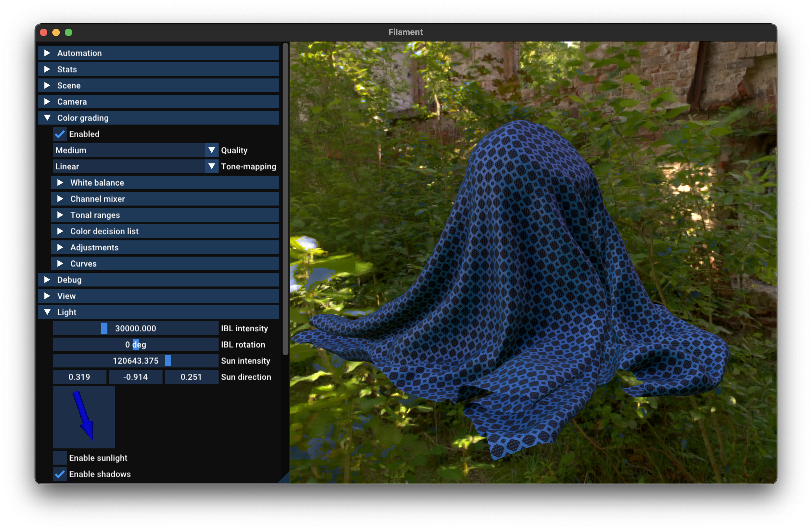Viewport: 812px width, 530px height.
Task: Click the IBL rotation slider
Action: click(135, 344)
